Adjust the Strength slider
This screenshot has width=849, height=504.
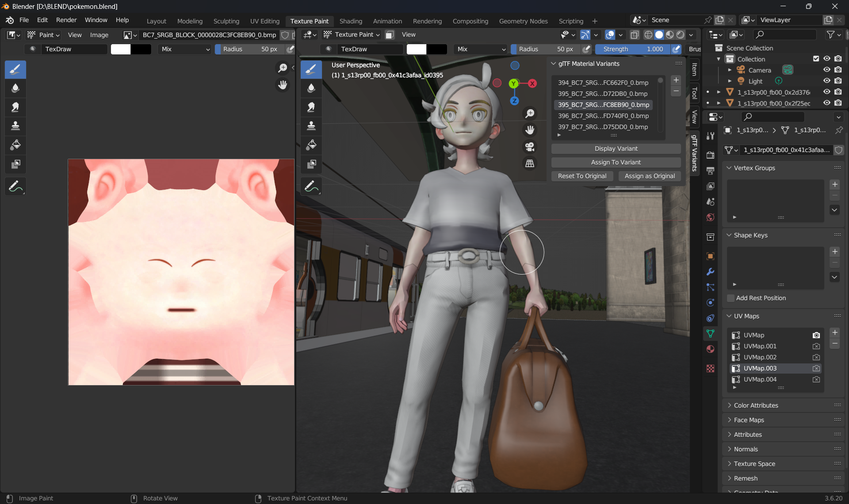click(633, 49)
